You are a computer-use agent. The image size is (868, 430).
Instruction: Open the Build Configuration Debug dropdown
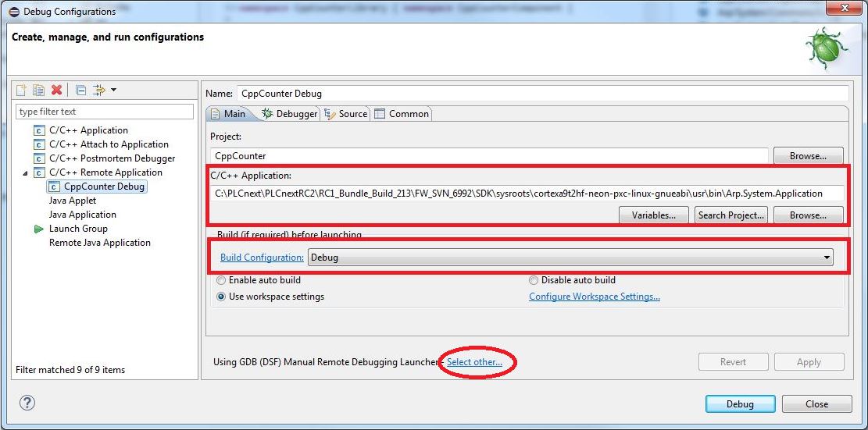coord(570,257)
